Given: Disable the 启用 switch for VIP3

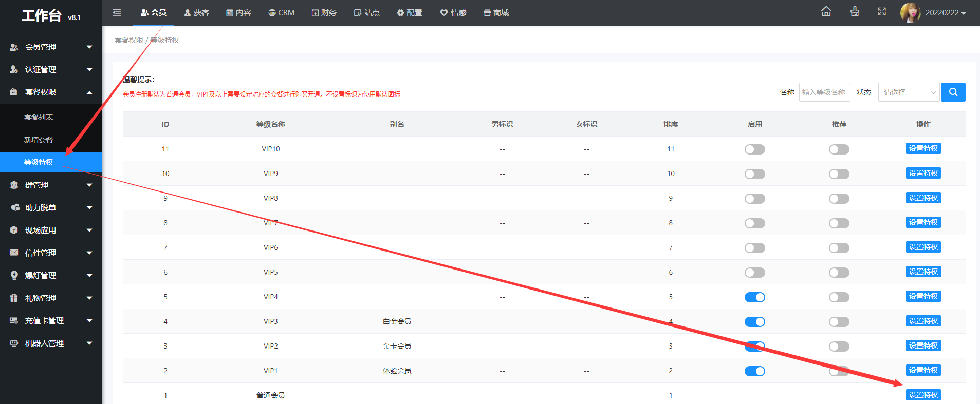Looking at the screenshot, I should 754,322.
